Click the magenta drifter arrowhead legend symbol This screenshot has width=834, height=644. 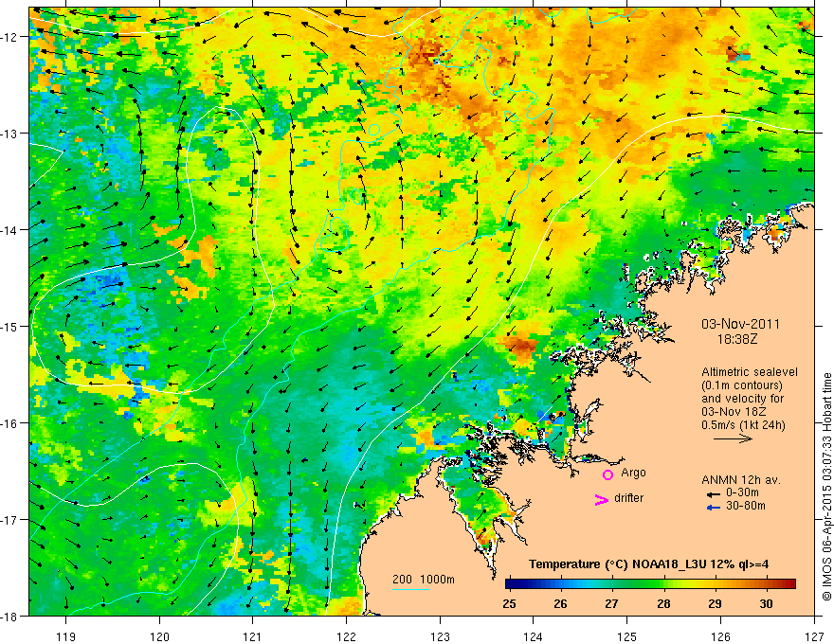(x=602, y=499)
